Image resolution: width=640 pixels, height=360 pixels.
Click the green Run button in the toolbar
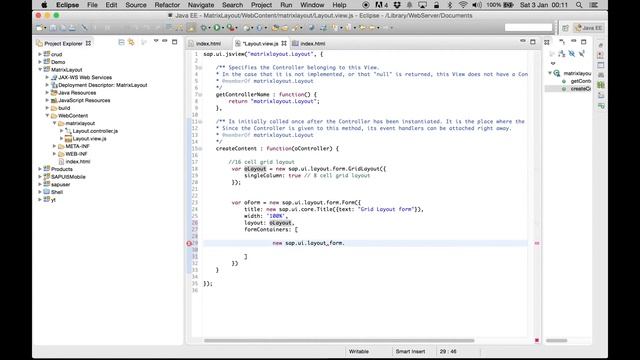[217, 28]
